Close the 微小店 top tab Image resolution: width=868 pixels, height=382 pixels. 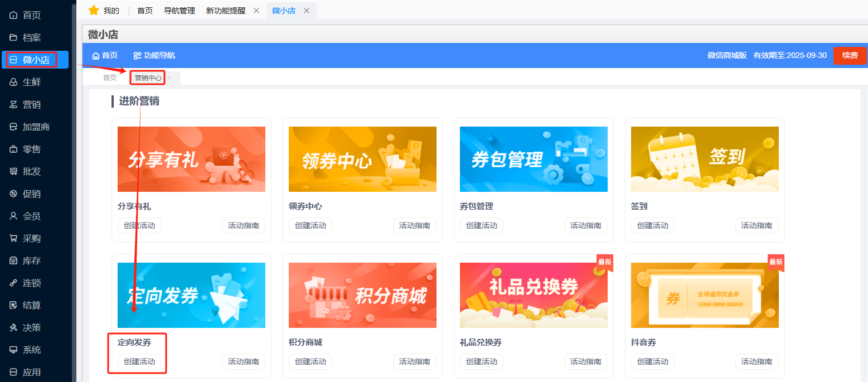pos(307,11)
